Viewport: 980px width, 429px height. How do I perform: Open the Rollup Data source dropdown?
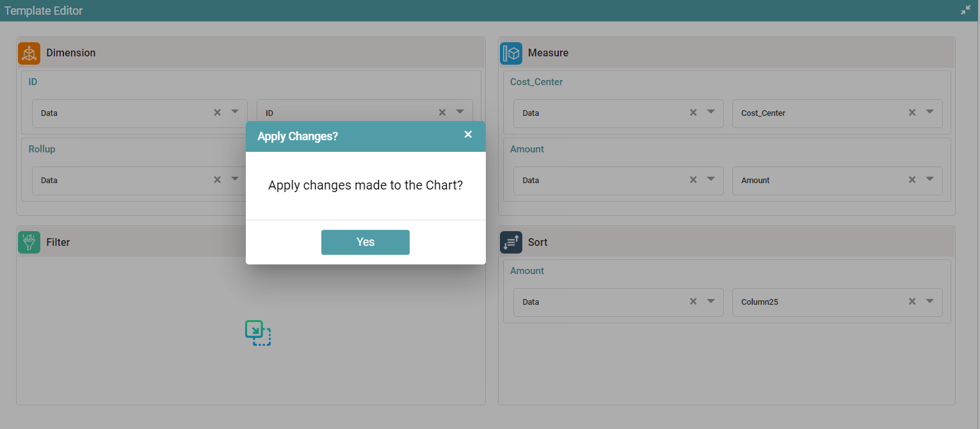[235, 179]
